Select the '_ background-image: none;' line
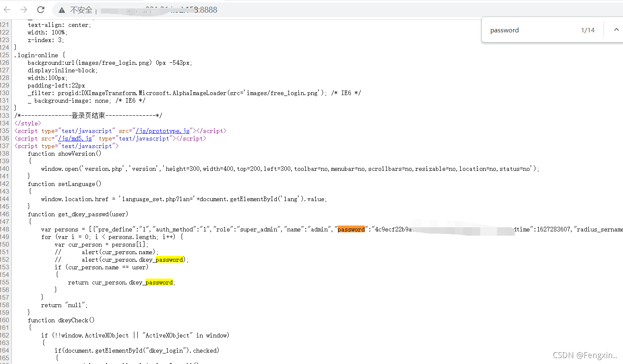This screenshot has width=623, height=364. click(86, 101)
